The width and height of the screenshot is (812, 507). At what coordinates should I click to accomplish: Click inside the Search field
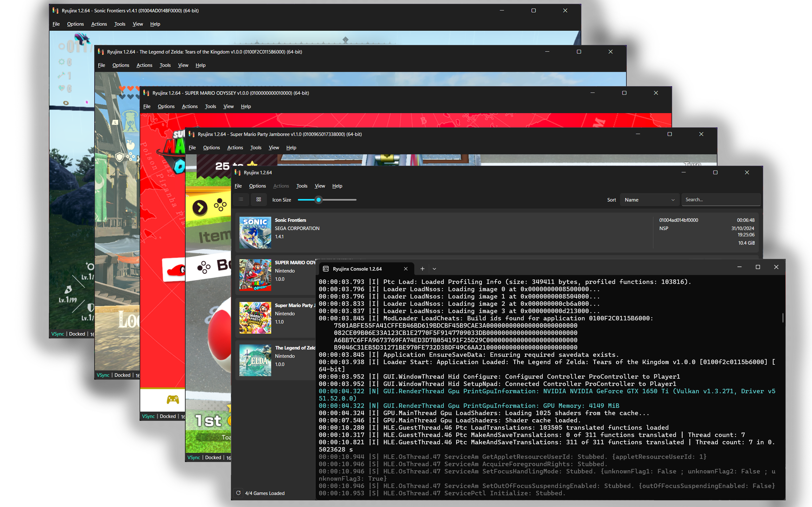point(721,200)
